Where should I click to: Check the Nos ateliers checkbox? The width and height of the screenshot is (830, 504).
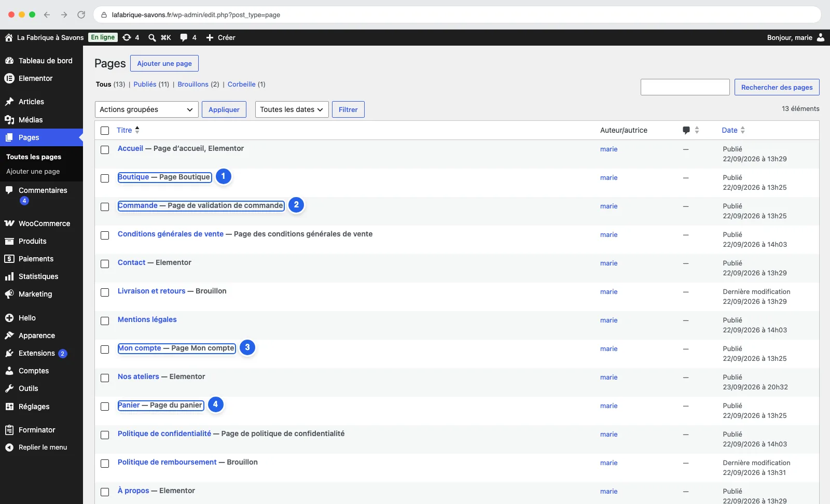(x=105, y=378)
